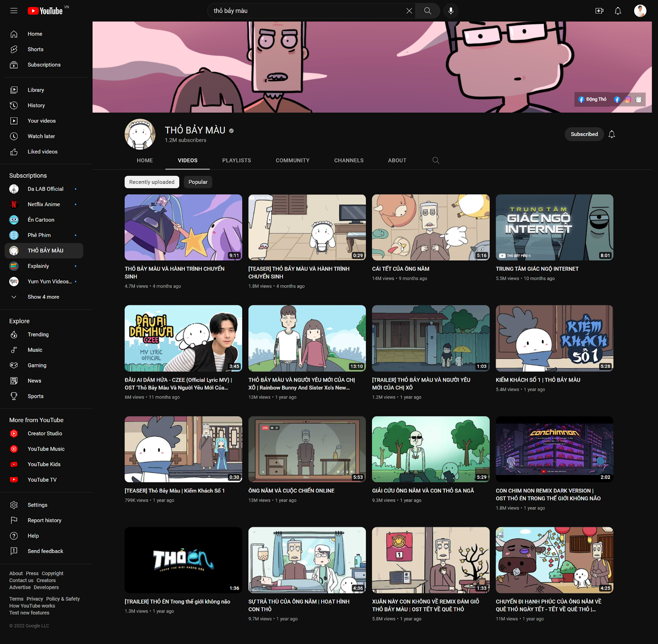Screen dimensions: 658x644
Task: Open the top-bar notifications bell
Action: coord(618,11)
